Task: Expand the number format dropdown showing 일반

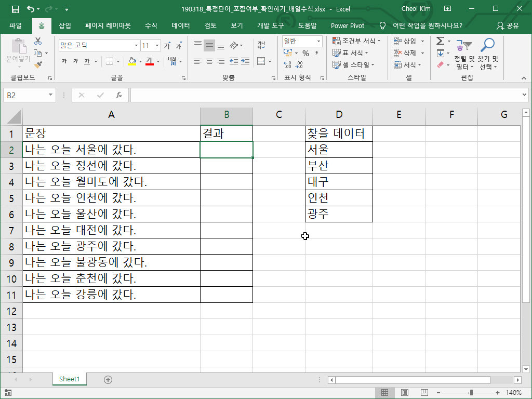Action: [x=318, y=41]
